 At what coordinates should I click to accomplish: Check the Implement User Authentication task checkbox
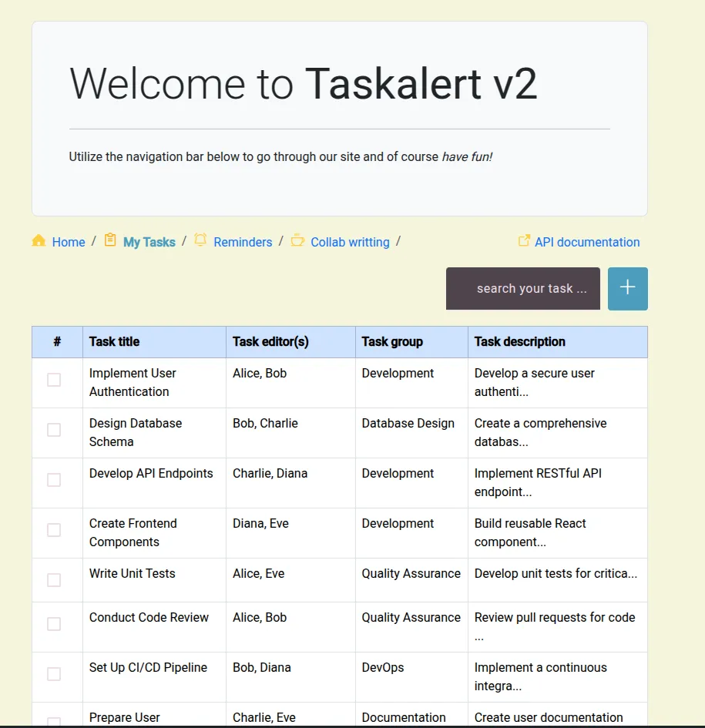click(54, 380)
